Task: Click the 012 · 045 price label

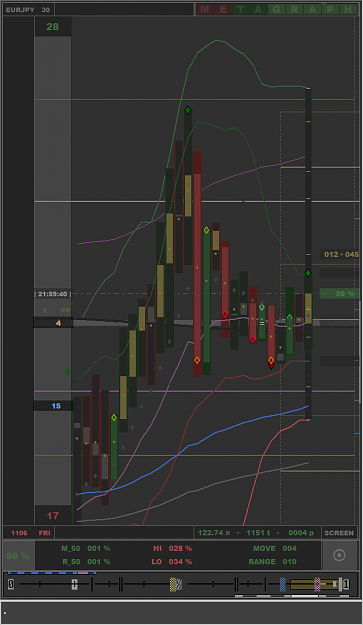Action: pos(341,254)
